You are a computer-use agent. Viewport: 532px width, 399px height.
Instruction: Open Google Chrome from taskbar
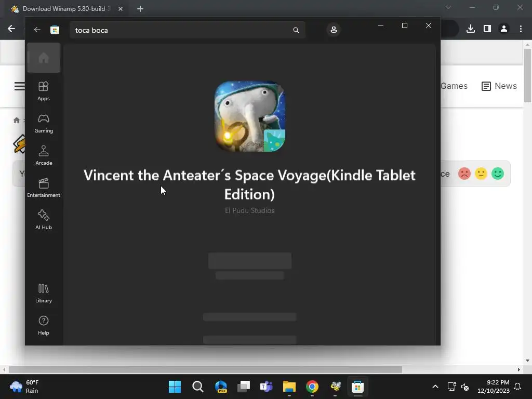(312, 387)
